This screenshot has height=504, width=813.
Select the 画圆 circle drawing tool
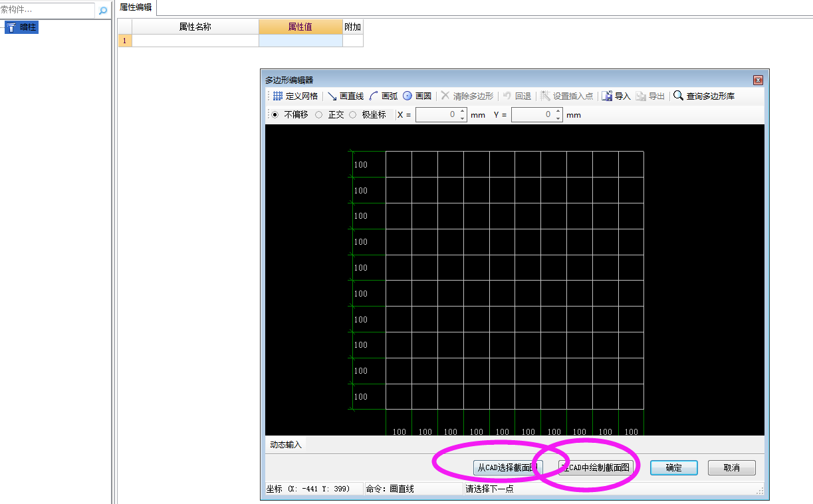coord(417,96)
